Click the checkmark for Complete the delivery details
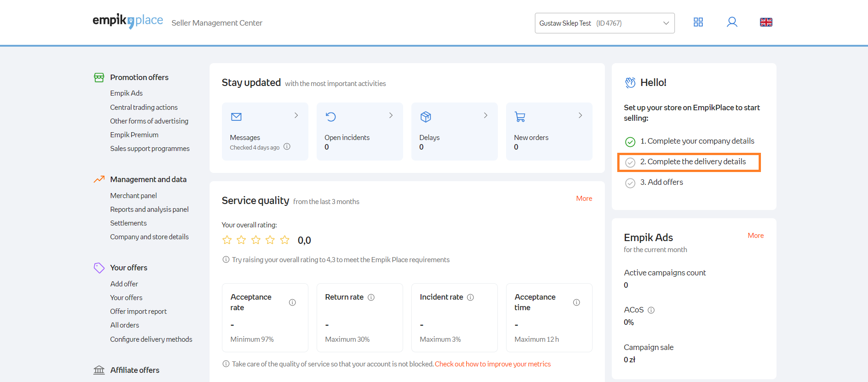 click(630, 162)
